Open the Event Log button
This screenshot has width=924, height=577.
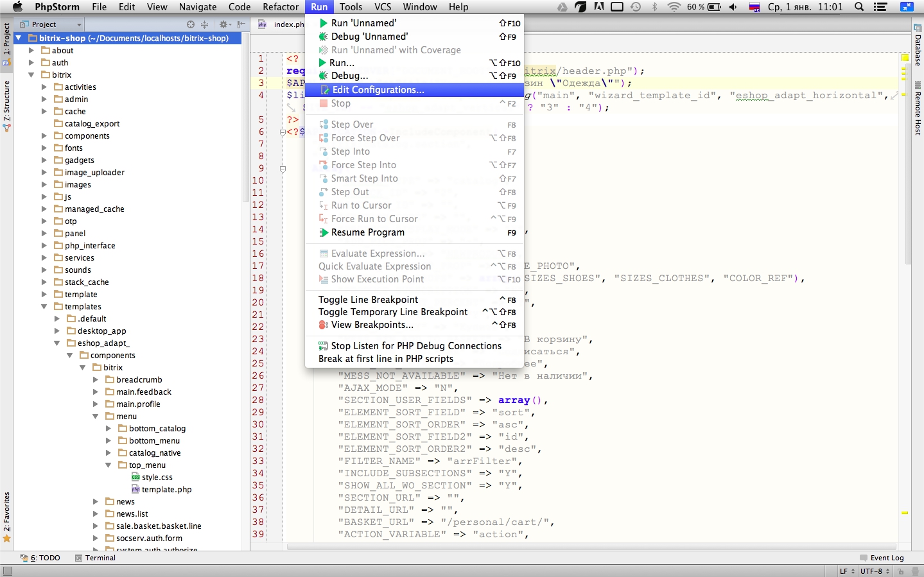[x=882, y=558]
